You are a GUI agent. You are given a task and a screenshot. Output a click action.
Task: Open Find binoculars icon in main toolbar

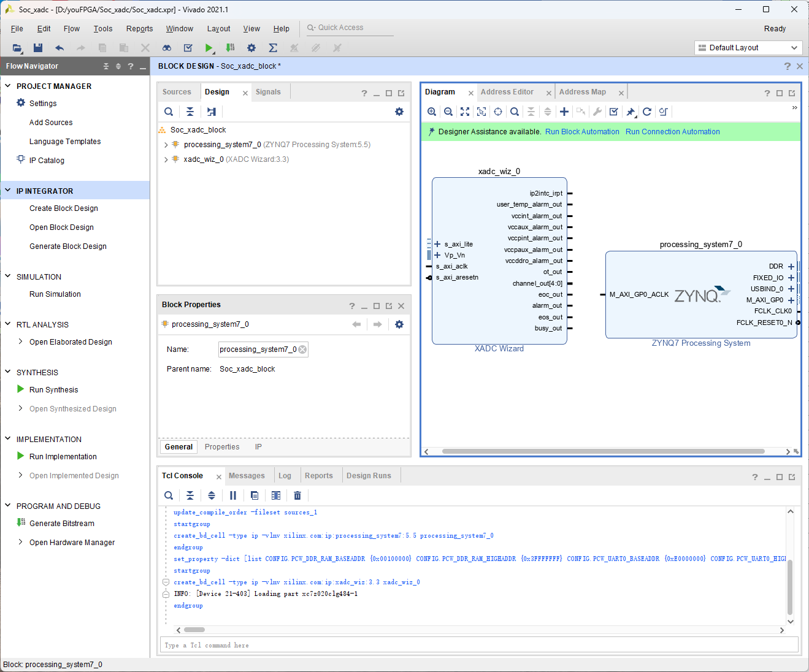click(x=167, y=48)
